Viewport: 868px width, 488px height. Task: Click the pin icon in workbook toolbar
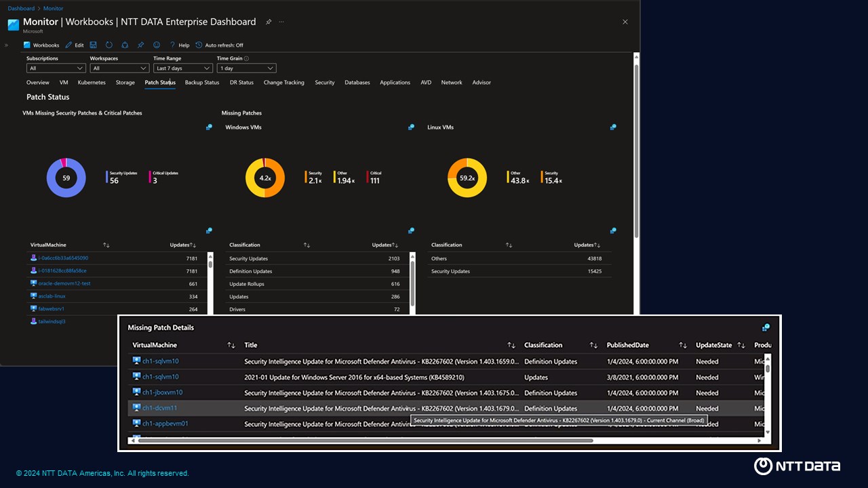[x=140, y=45]
